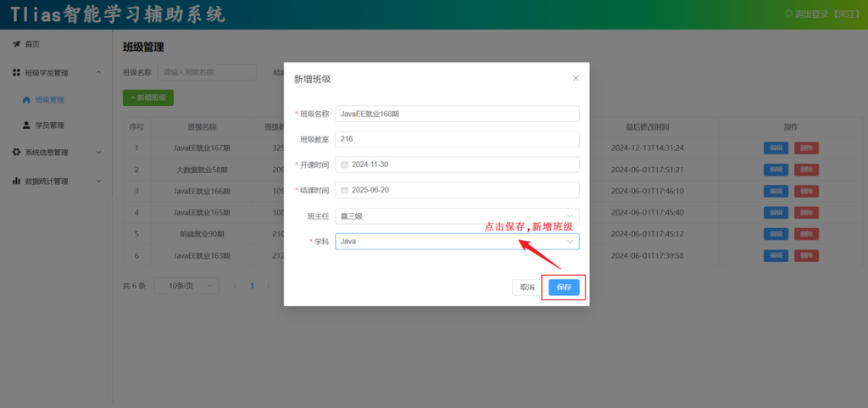
Task: Expand the 系统信息管理 menu chevron
Action: pyautogui.click(x=98, y=153)
